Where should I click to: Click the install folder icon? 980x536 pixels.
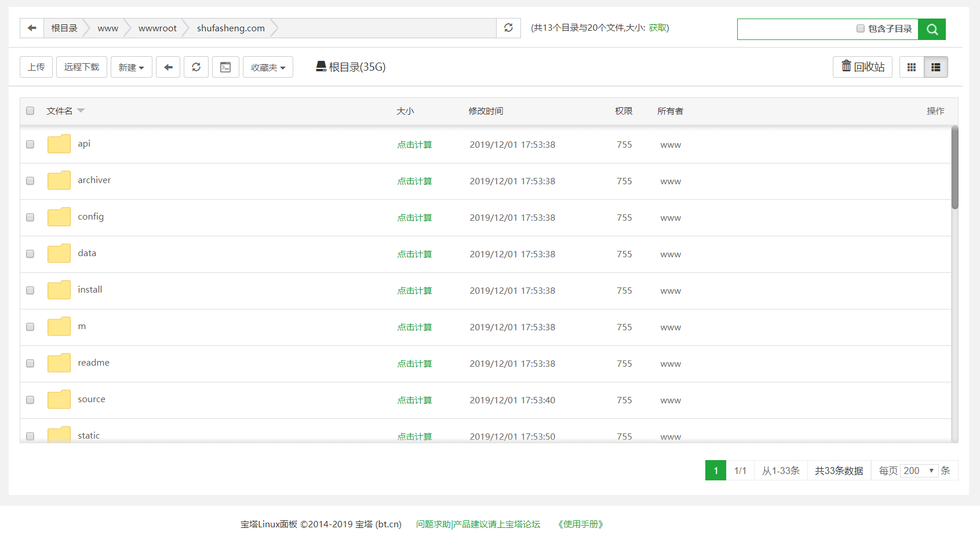(x=59, y=290)
